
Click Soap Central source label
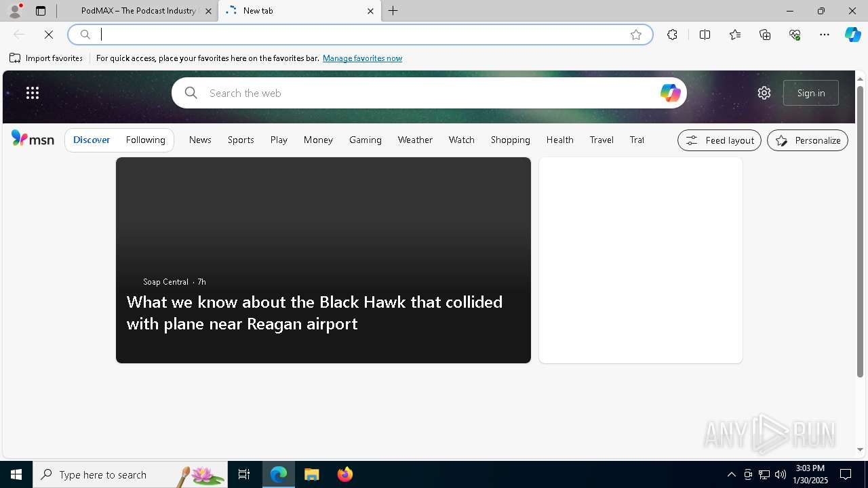(165, 281)
